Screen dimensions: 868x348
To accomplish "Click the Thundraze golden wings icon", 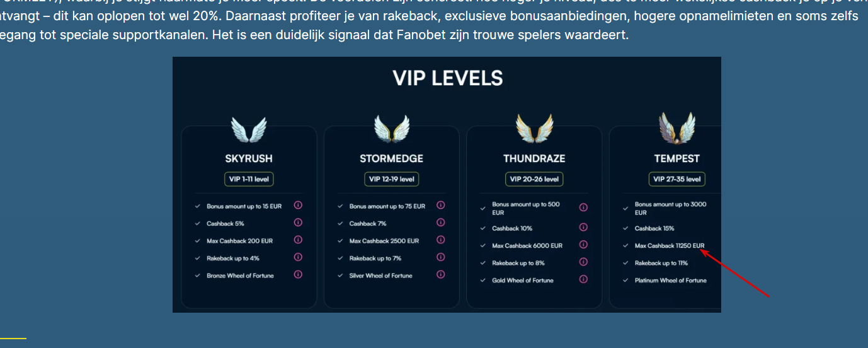I will click(x=534, y=129).
